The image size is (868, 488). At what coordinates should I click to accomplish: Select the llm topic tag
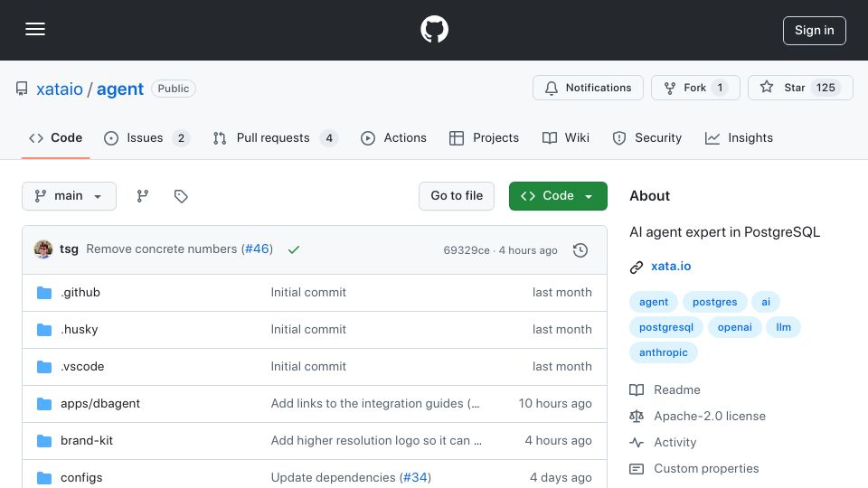(783, 327)
